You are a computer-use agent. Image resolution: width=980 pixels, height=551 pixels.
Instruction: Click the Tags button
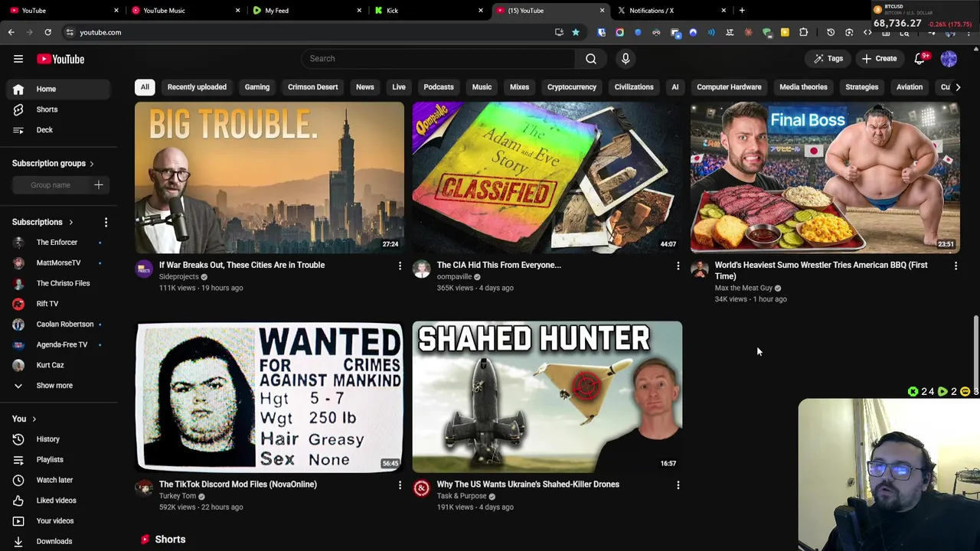click(x=828, y=59)
